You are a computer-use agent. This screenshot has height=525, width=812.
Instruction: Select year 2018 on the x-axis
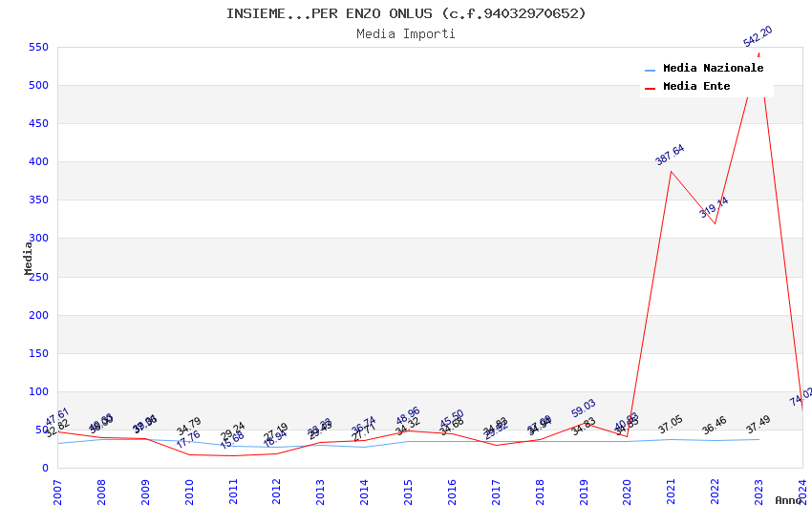(x=540, y=492)
